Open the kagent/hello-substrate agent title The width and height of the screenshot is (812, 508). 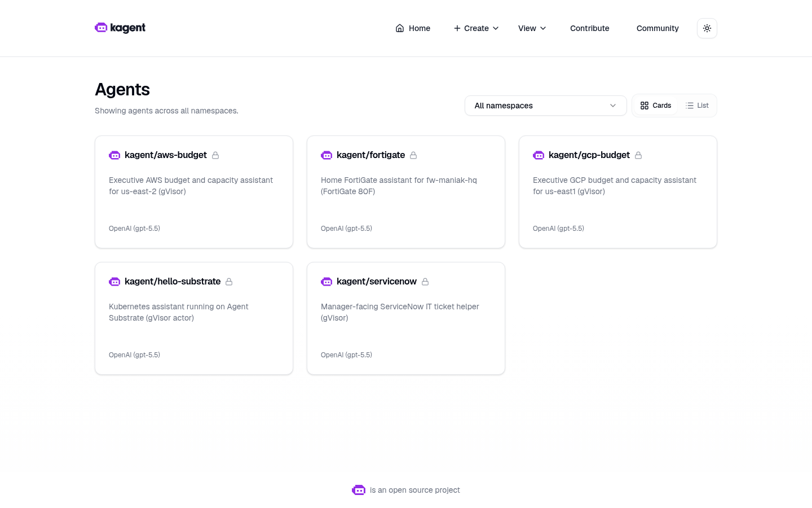(173, 282)
